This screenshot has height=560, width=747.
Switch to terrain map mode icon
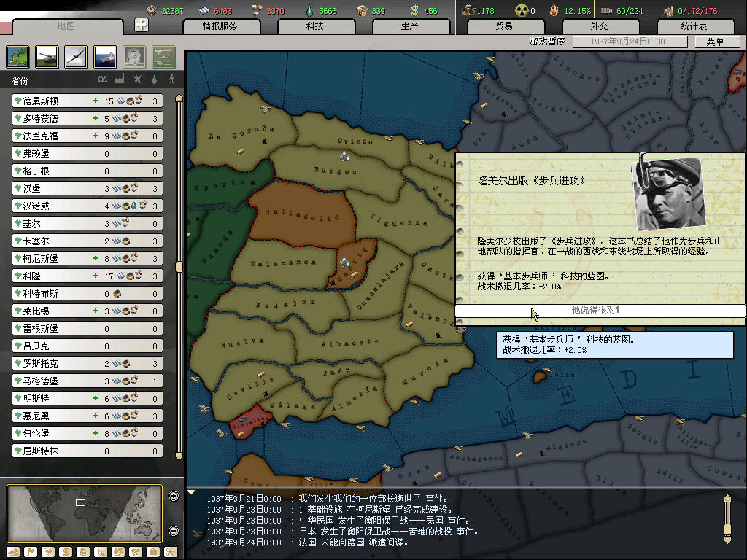tap(12, 551)
